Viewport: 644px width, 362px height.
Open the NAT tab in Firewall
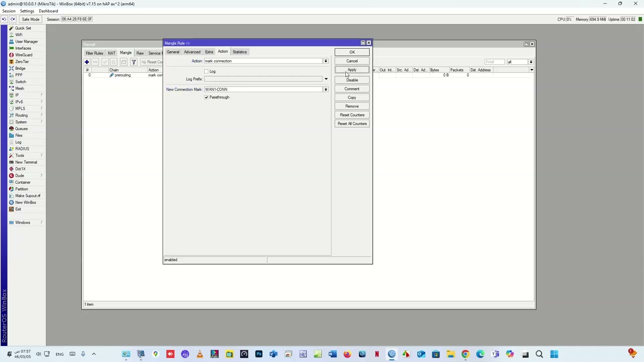coord(111,53)
